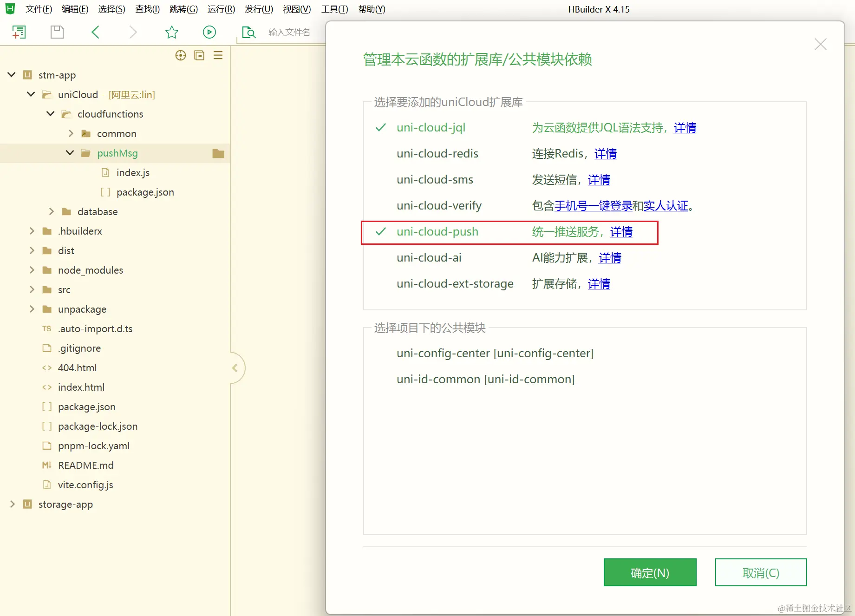
Task: Open 详情 link for uni-cloud-ext-storage
Action: 599,284
